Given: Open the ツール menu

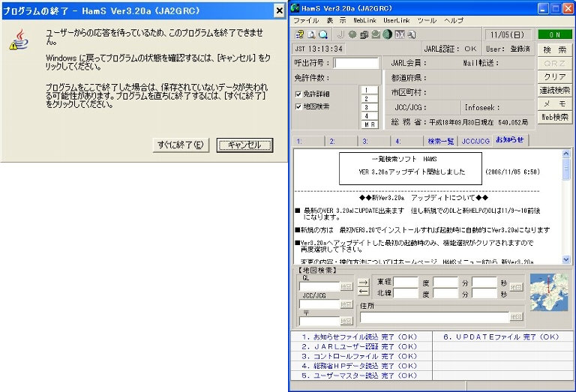Looking at the screenshot, I should (x=427, y=20).
